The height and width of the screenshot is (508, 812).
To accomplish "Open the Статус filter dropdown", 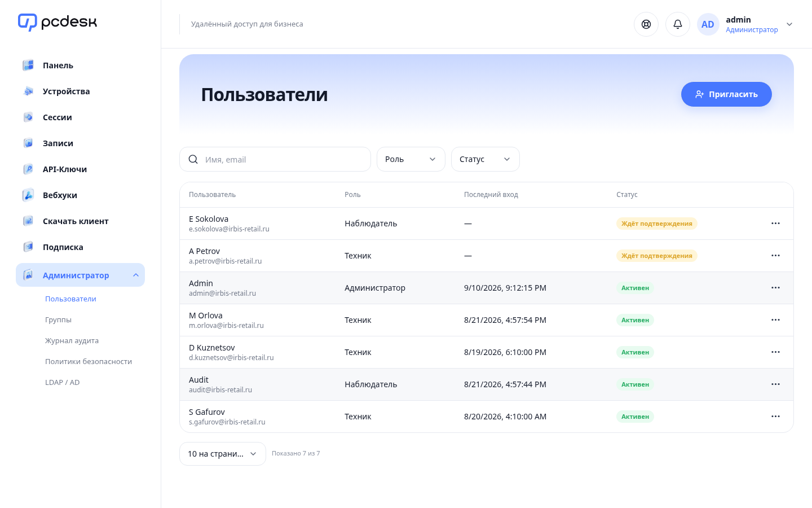I will point(486,159).
